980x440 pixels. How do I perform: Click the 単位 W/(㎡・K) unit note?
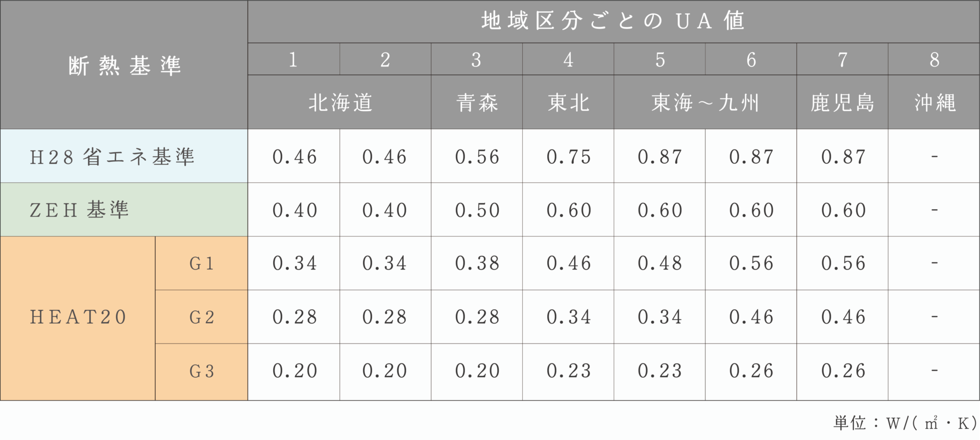tap(905, 423)
